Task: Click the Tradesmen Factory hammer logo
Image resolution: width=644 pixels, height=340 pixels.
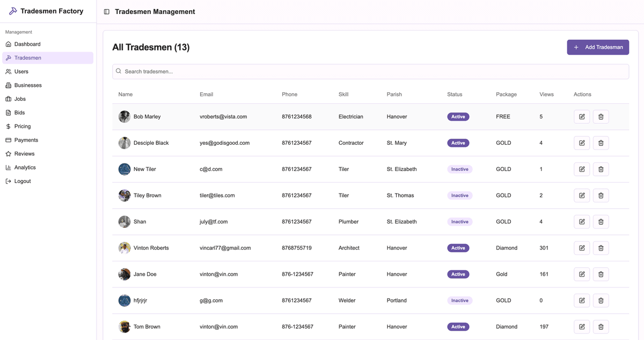Action: pos(13,11)
